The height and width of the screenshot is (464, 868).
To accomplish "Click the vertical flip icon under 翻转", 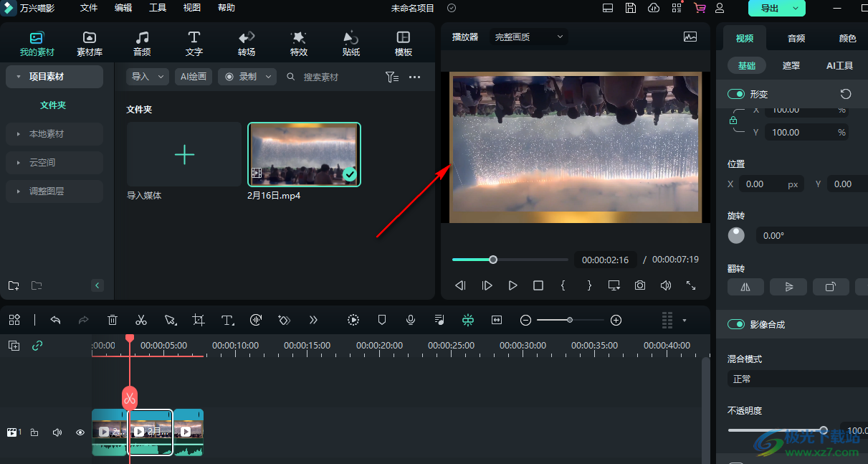I will [x=788, y=287].
